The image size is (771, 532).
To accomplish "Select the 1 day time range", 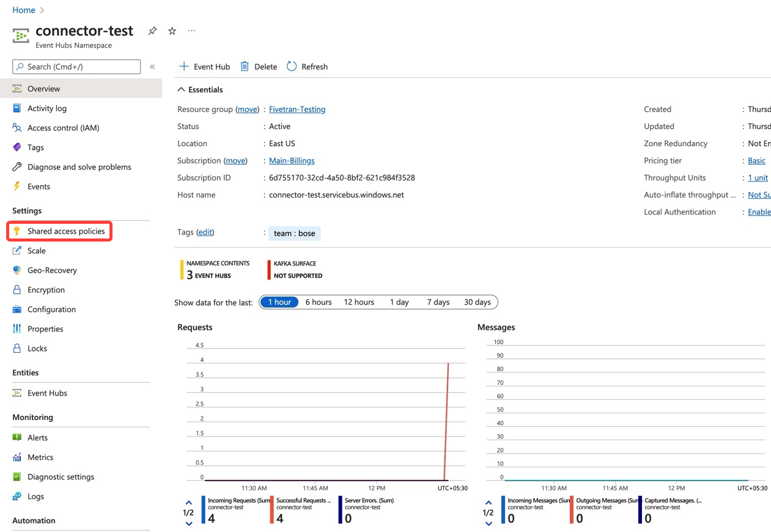I will coord(399,302).
